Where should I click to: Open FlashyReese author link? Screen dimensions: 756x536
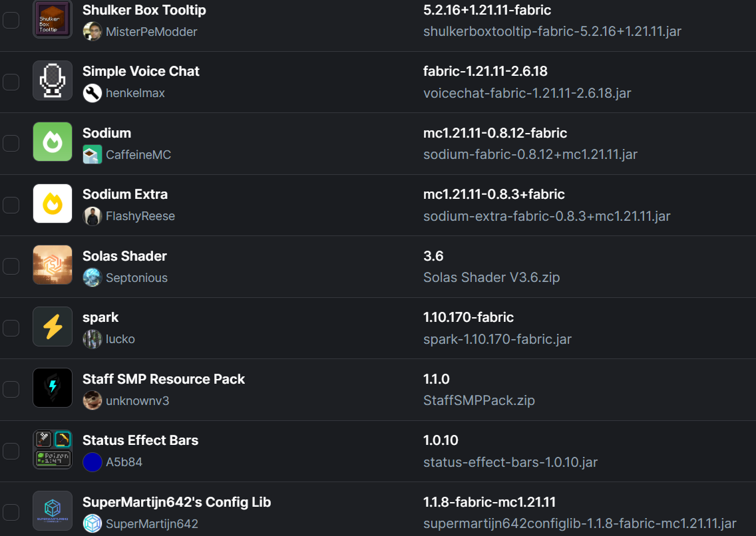(x=140, y=216)
